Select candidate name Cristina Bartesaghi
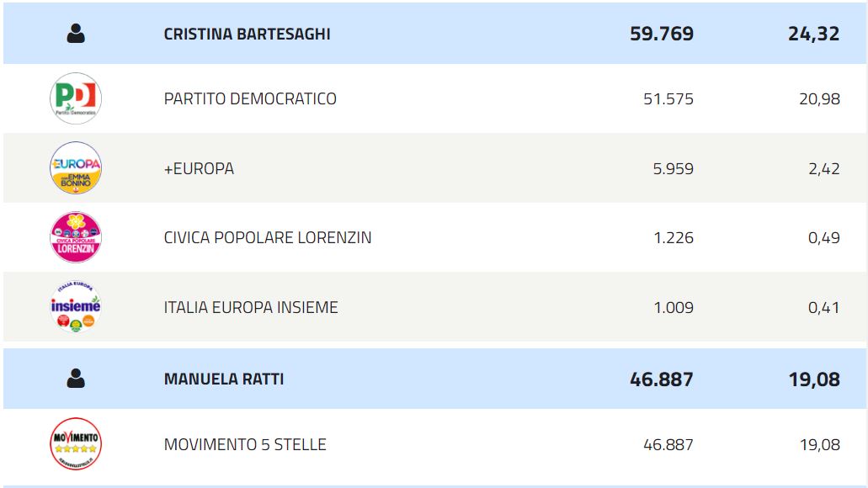 point(247,34)
